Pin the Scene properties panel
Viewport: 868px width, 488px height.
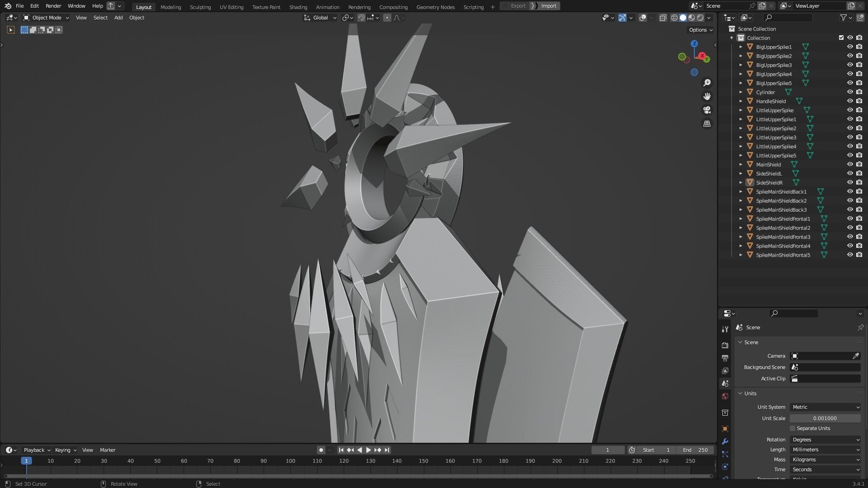coord(860,327)
